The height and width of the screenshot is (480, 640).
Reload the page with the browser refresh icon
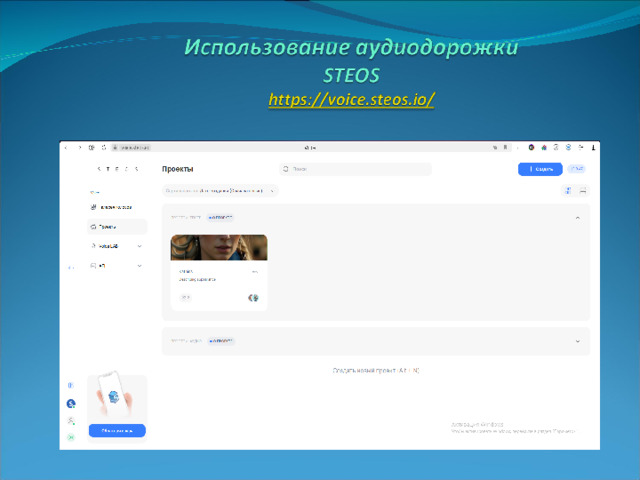tap(104, 147)
